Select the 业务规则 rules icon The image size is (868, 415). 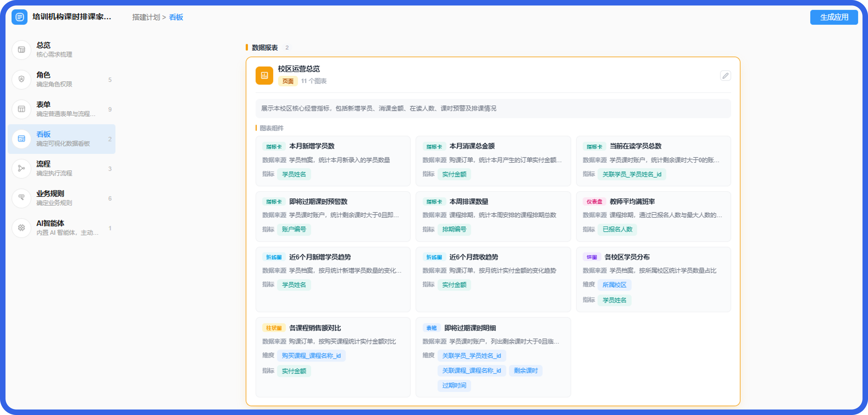(x=21, y=198)
